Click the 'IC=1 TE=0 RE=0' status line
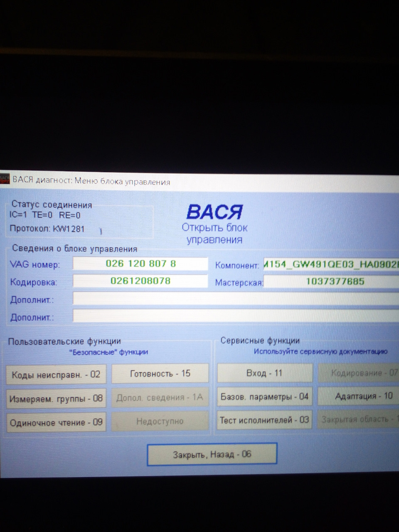This screenshot has height=532, width=399. 45,215
